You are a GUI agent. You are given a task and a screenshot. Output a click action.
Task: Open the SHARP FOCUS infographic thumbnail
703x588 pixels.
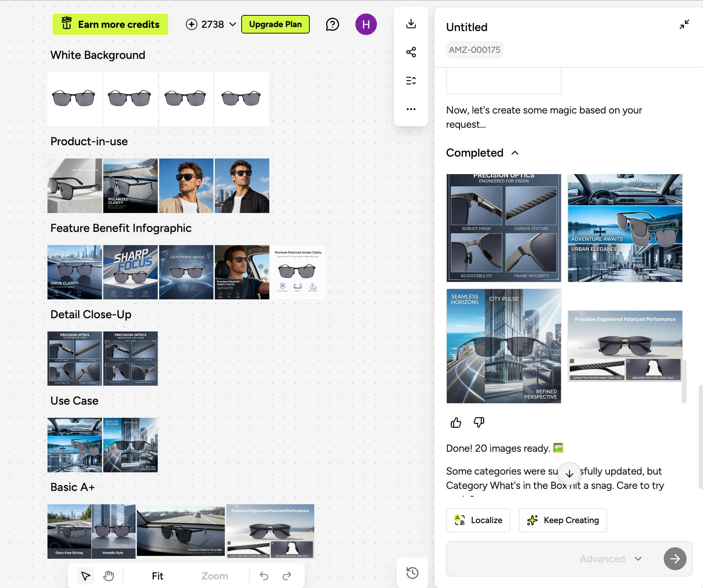click(130, 272)
